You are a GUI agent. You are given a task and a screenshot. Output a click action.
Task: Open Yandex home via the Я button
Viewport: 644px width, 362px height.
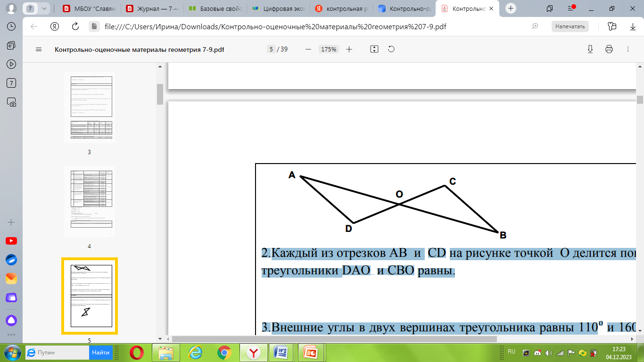point(55,26)
